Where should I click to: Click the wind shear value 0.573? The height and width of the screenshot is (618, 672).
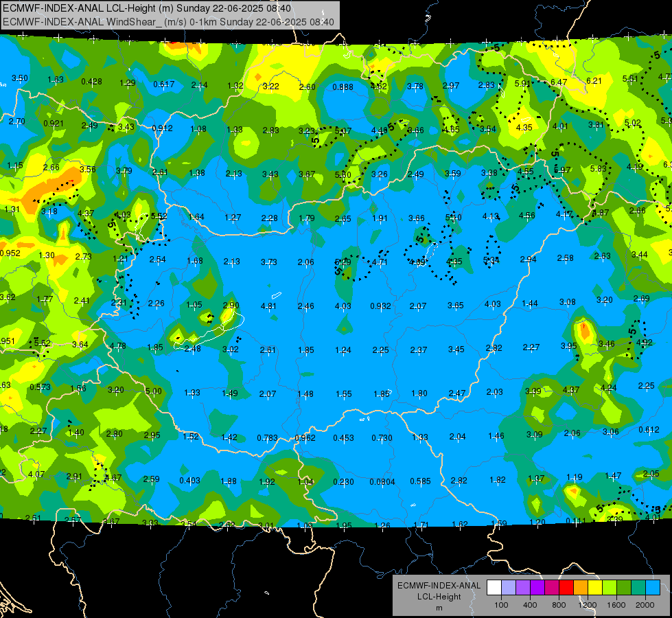[x=40, y=387]
